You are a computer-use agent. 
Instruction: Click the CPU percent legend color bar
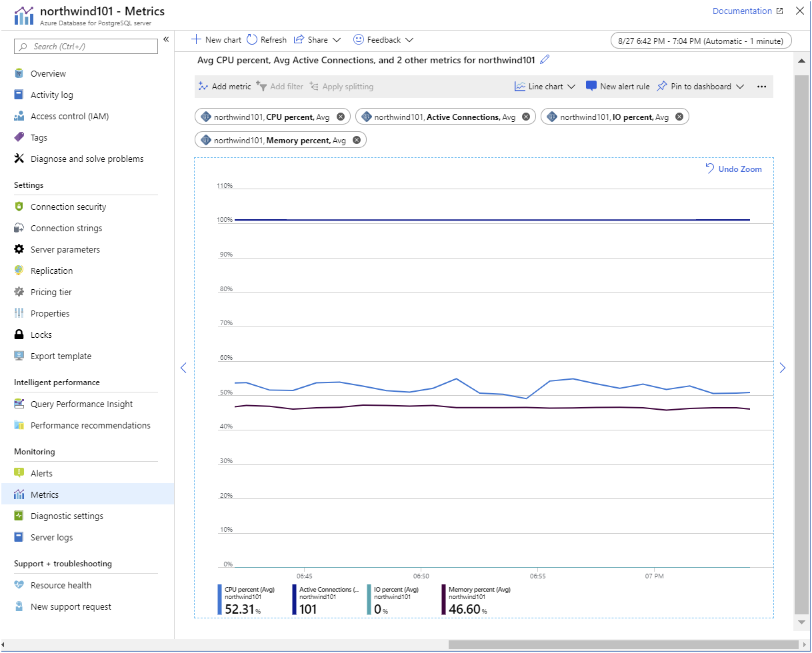coord(219,600)
